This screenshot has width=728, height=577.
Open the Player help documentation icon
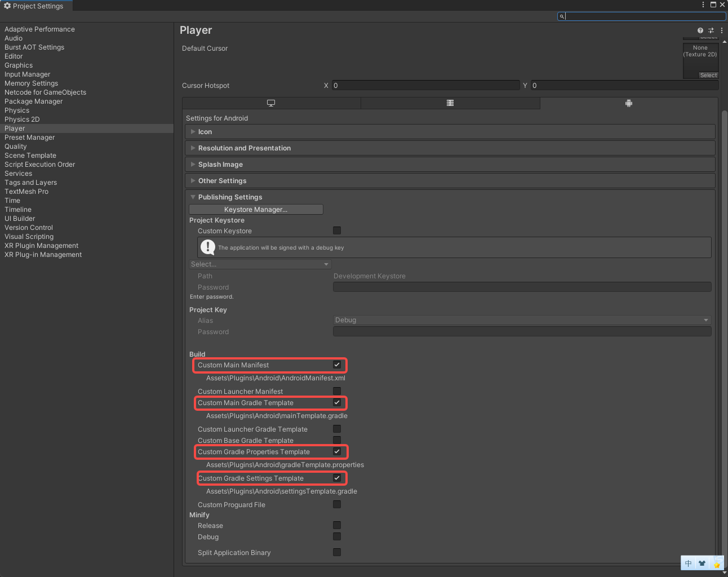click(700, 30)
